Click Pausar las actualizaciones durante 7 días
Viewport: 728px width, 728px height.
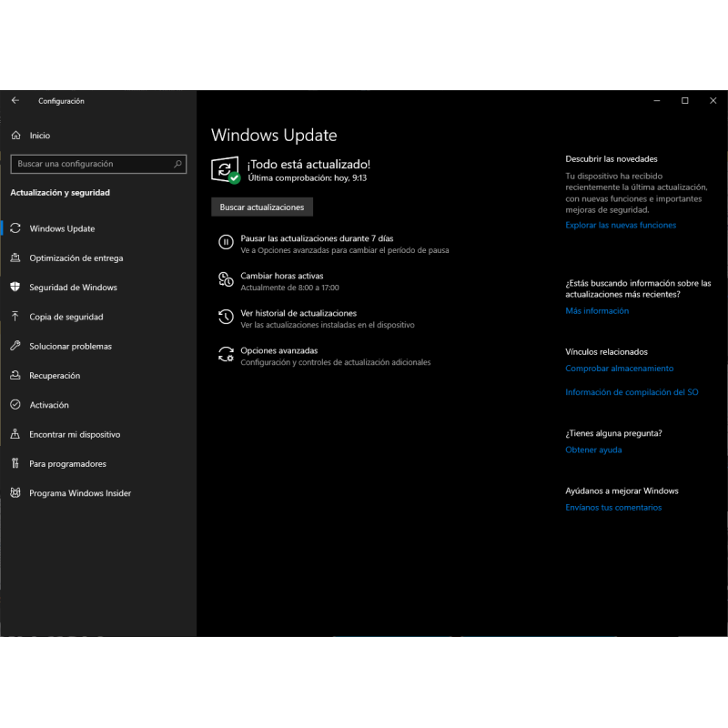(x=317, y=238)
